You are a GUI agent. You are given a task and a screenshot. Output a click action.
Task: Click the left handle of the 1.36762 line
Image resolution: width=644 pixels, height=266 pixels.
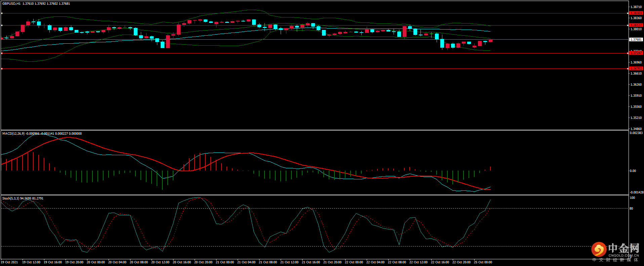pos(2,69)
